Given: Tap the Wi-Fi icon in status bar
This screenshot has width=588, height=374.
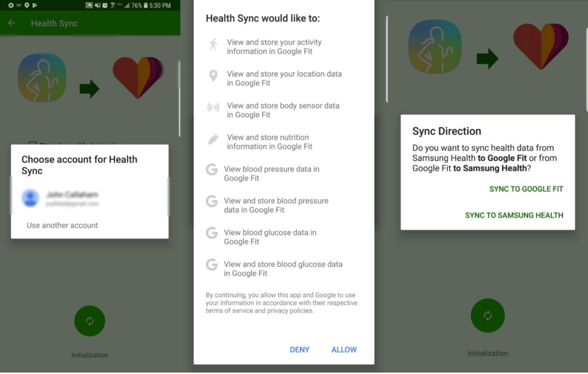Looking at the screenshot, I should pyautogui.click(x=113, y=5).
